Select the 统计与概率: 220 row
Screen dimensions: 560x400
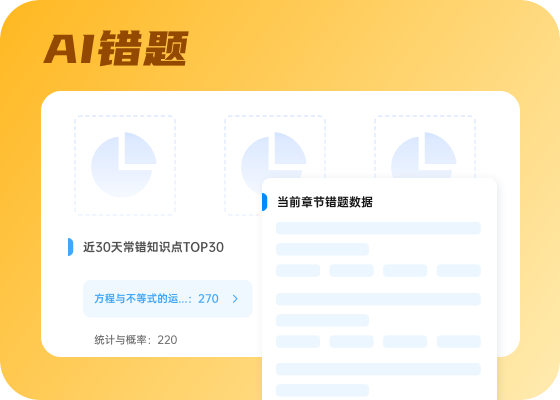[x=136, y=340]
